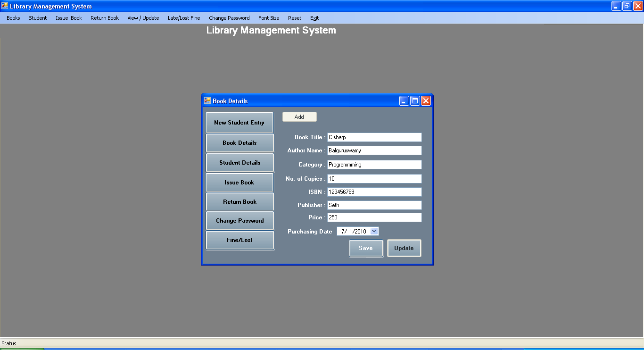Click into the Author Name field
This screenshot has height=350, width=644.
click(374, 150)
